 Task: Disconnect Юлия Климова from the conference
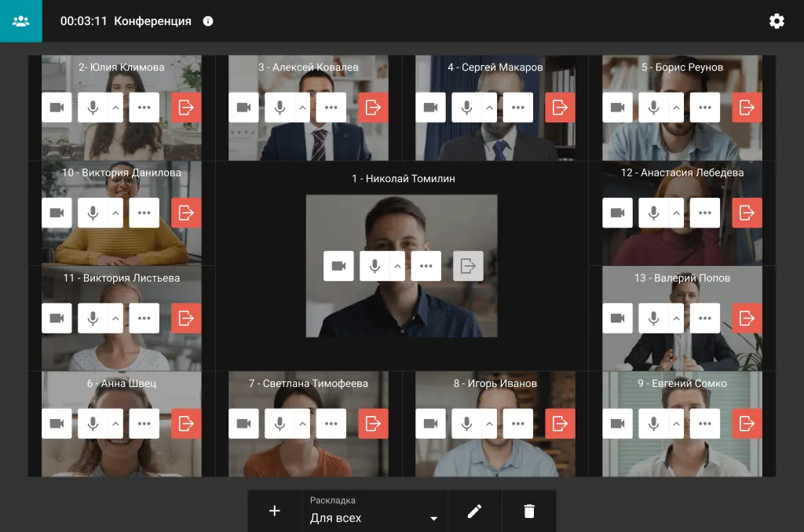186,107
